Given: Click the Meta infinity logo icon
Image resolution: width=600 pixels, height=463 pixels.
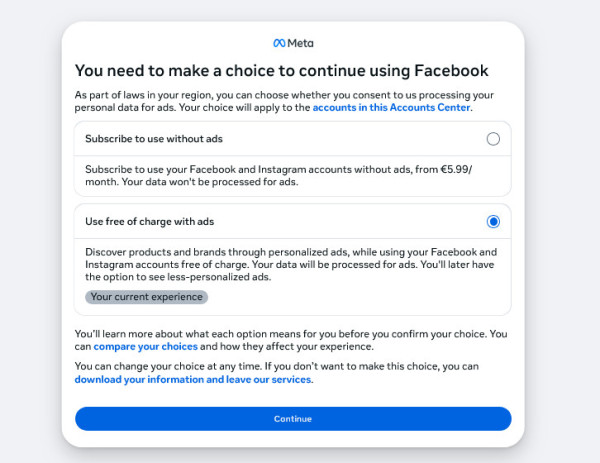Looking at the screenshot, I should pyautogui.click(x=279, y=43).
